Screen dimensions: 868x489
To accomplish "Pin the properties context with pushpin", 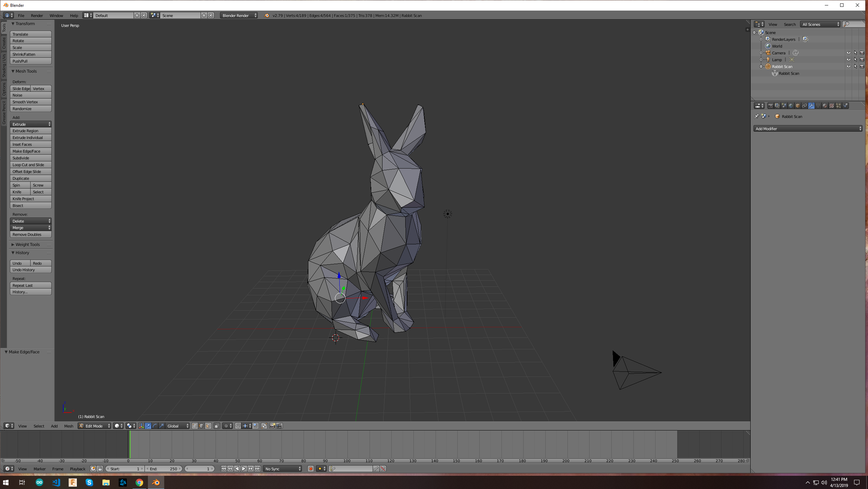I will [x=756, y=116].
